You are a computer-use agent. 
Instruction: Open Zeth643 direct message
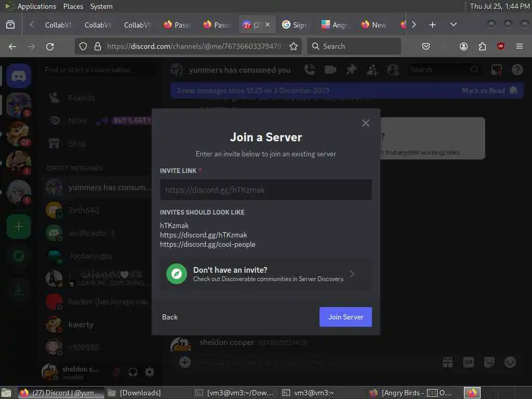(98, 210)
